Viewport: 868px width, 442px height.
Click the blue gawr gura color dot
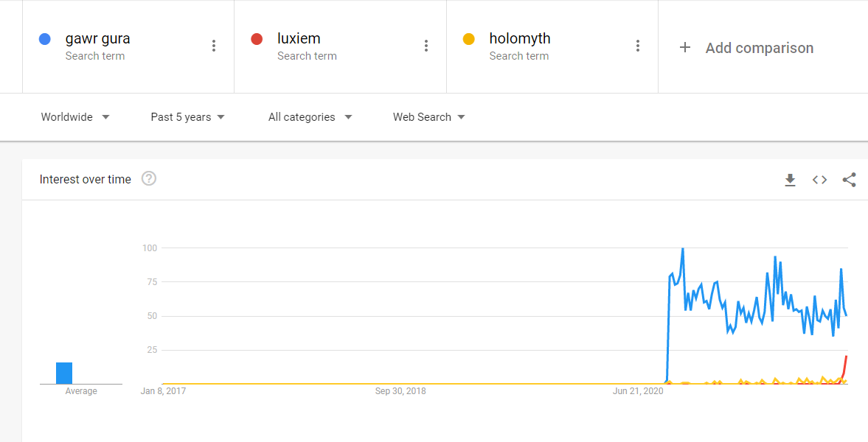(x=44, y=39)
